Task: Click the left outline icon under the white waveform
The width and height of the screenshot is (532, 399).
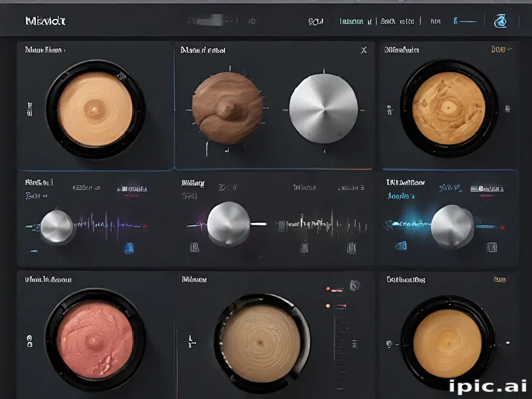Action: [304, 248]
